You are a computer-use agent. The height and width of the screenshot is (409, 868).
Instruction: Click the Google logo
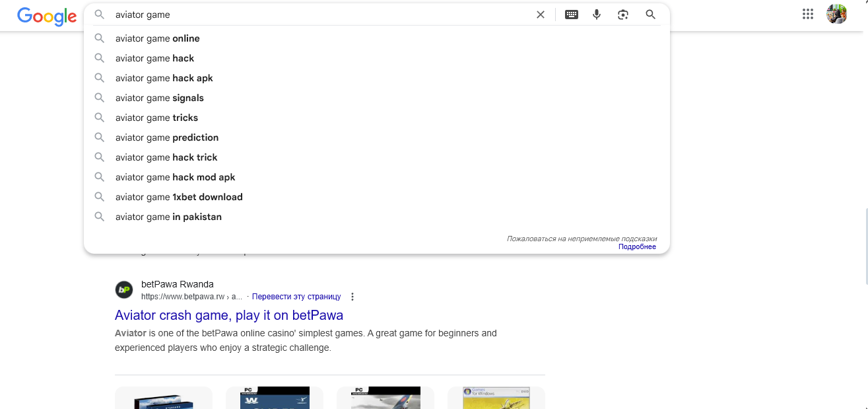(47, 16)
